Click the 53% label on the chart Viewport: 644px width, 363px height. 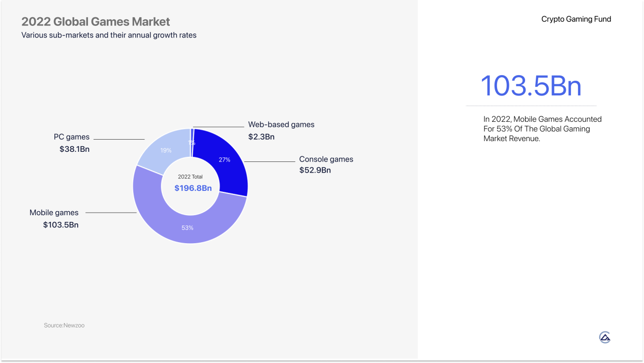187,228
